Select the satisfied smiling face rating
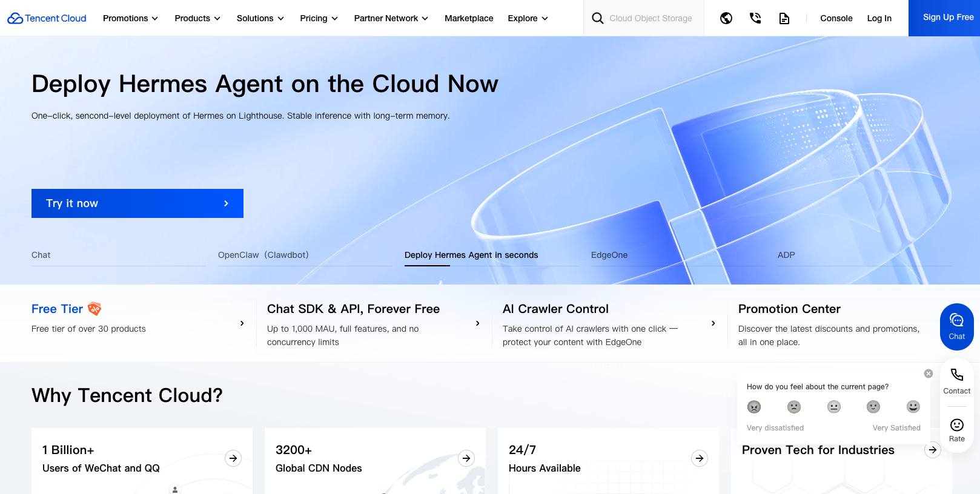980x494 pixels. tap(873, 407)
